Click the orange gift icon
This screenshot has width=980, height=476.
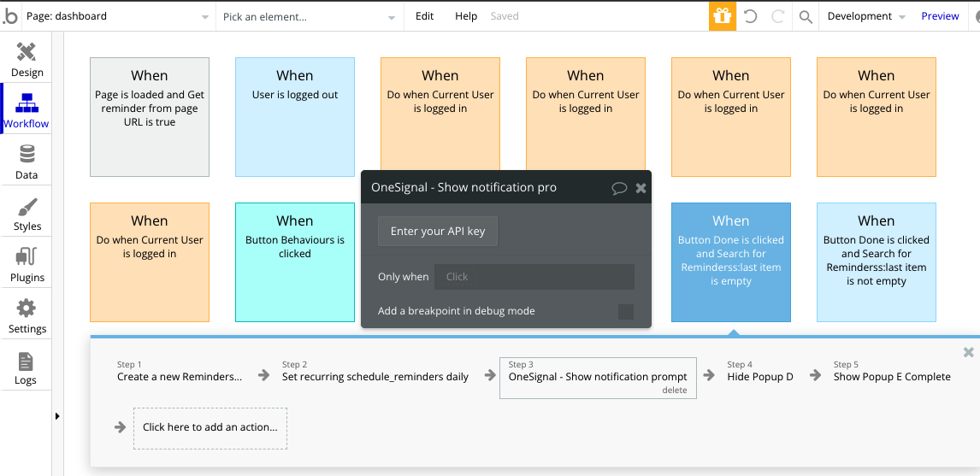tap(723, 16)
